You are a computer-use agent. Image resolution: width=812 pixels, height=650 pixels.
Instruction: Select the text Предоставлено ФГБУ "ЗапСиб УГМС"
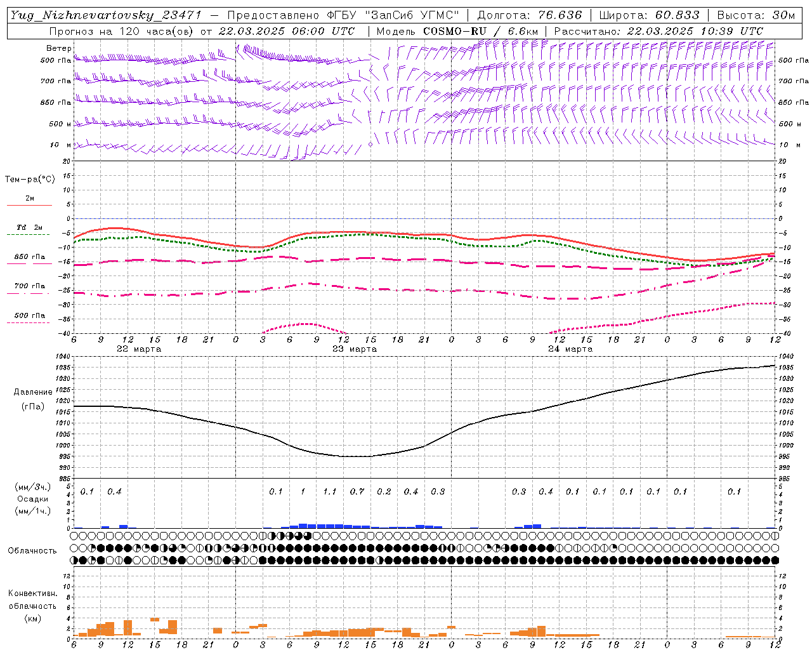343,15
